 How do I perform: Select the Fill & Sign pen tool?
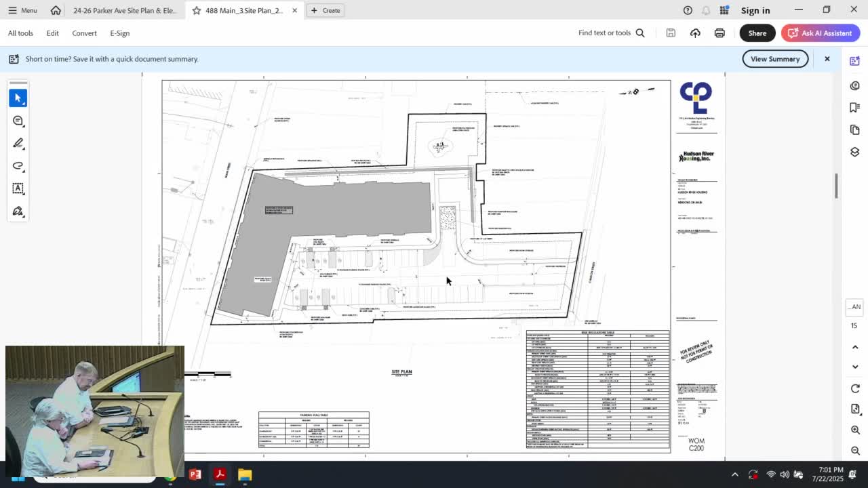[18, 211]
